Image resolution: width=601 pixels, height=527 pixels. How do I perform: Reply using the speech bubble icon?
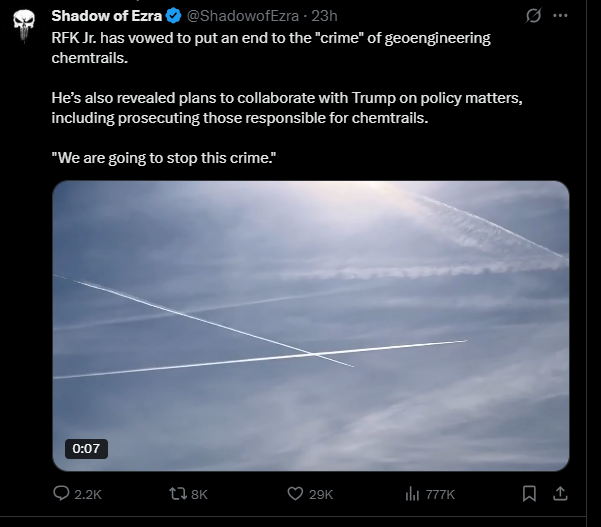tap(61, 493)
